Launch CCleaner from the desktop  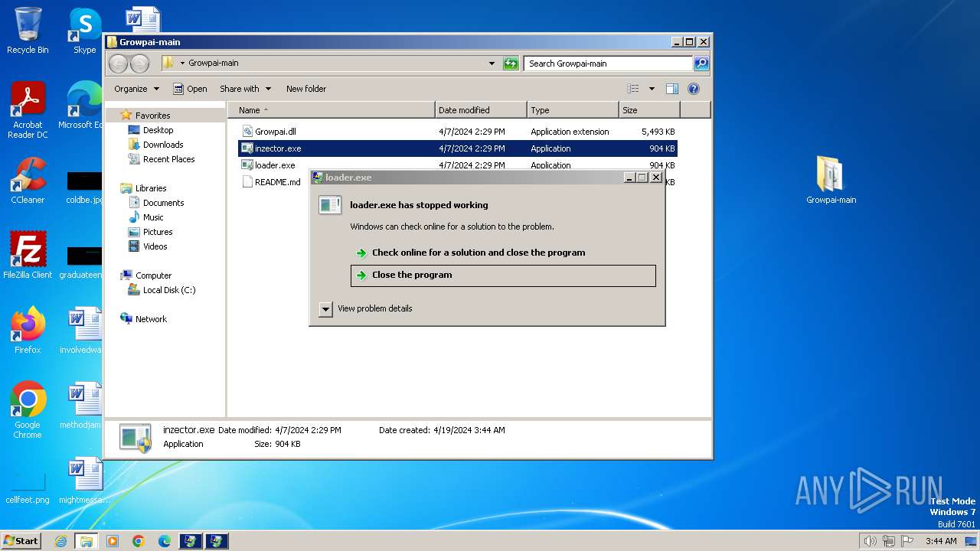coord(28,181)
